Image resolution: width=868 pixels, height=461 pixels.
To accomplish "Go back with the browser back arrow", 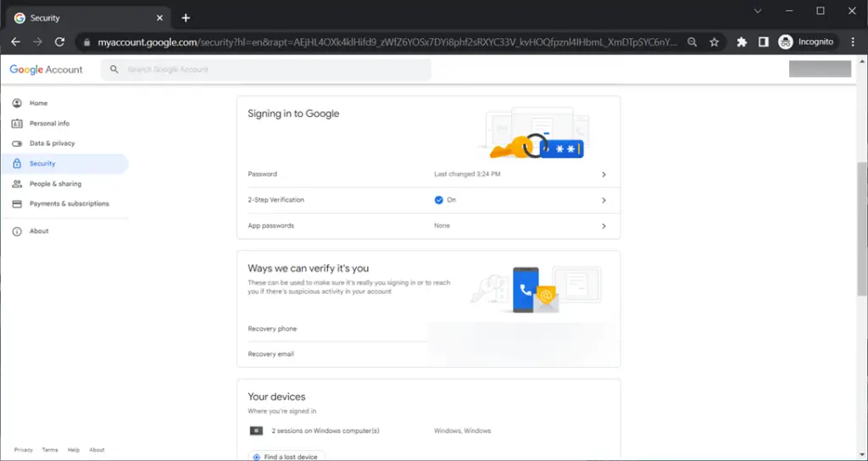I will point(15,42).
